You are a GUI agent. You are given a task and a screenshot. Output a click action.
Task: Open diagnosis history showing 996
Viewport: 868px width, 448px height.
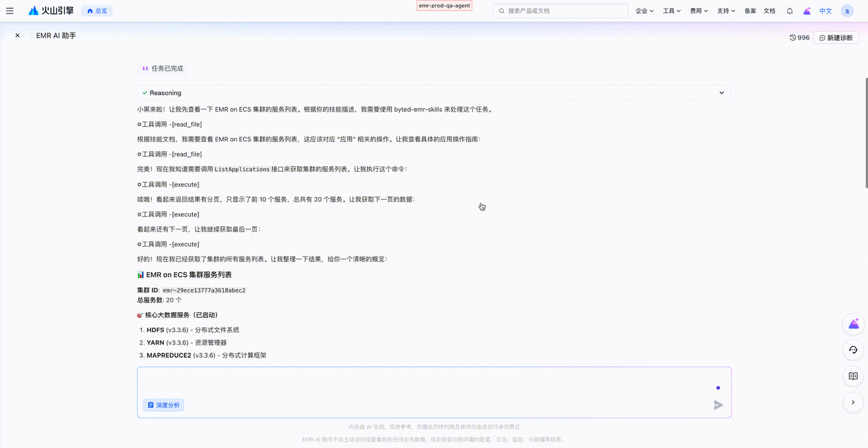pos(799,38)
